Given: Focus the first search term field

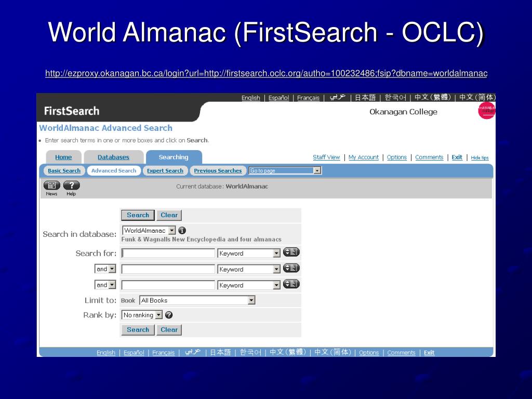Looking at the screenshot, I should [x=168, y=253].
